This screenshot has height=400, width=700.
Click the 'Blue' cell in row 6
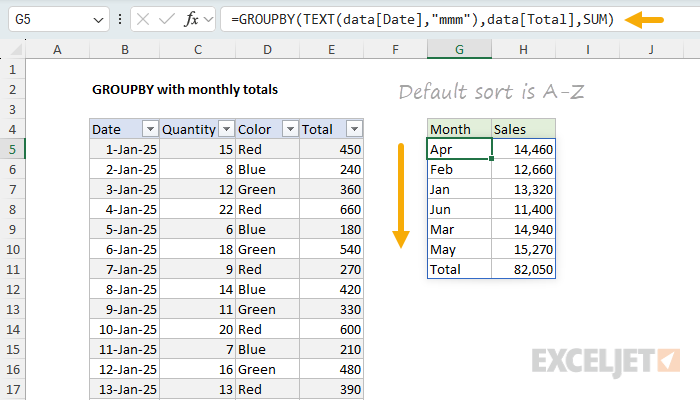[x=267, y=169]
